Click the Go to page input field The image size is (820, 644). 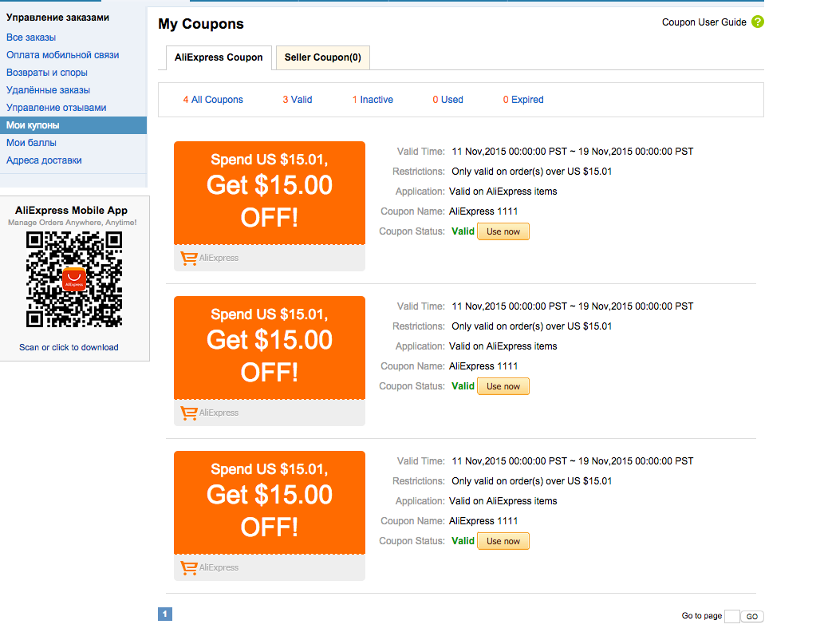pos(731,616)
